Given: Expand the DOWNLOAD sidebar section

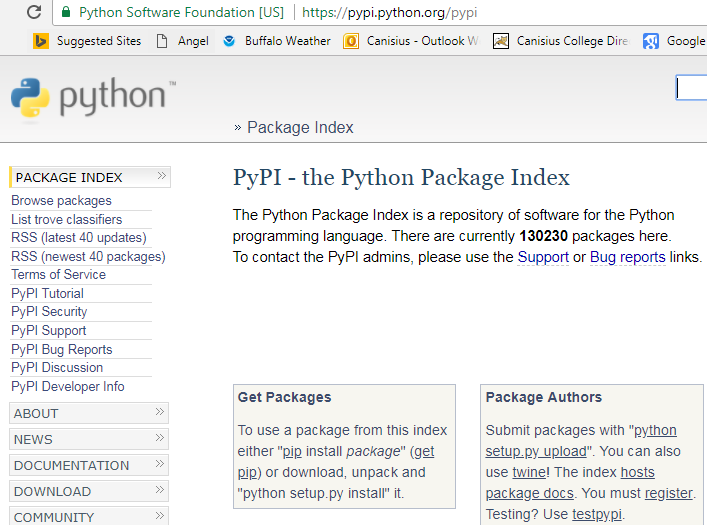Looking at the screenshot, I should [89, 491].
